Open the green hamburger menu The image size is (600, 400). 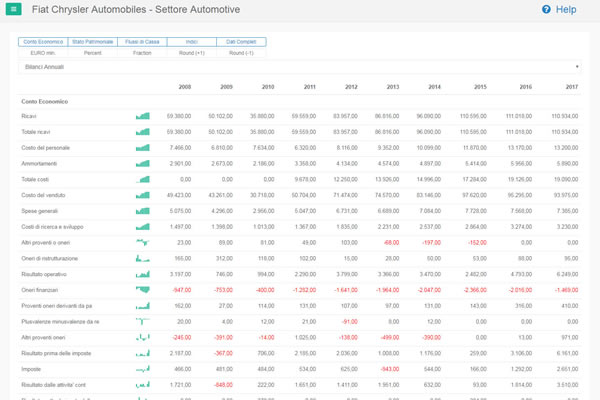pyautogui.click(x=13, y=9)
